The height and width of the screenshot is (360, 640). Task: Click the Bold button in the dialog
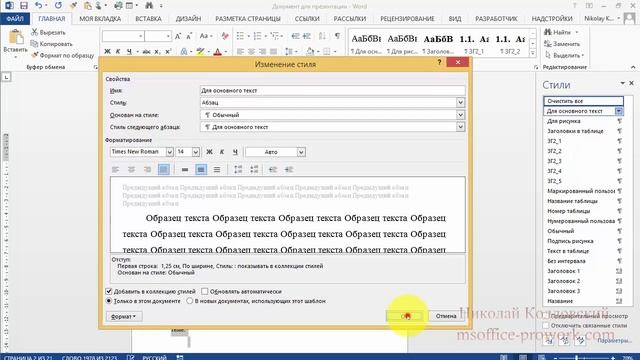(209, 152)
